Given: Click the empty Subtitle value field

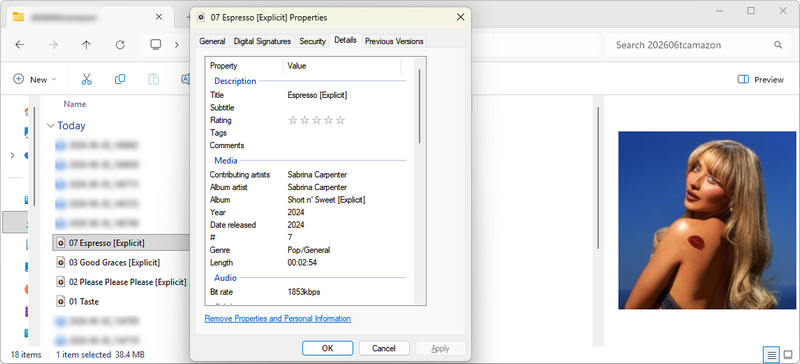Looking at the screenshot, I should pos(347,108).
